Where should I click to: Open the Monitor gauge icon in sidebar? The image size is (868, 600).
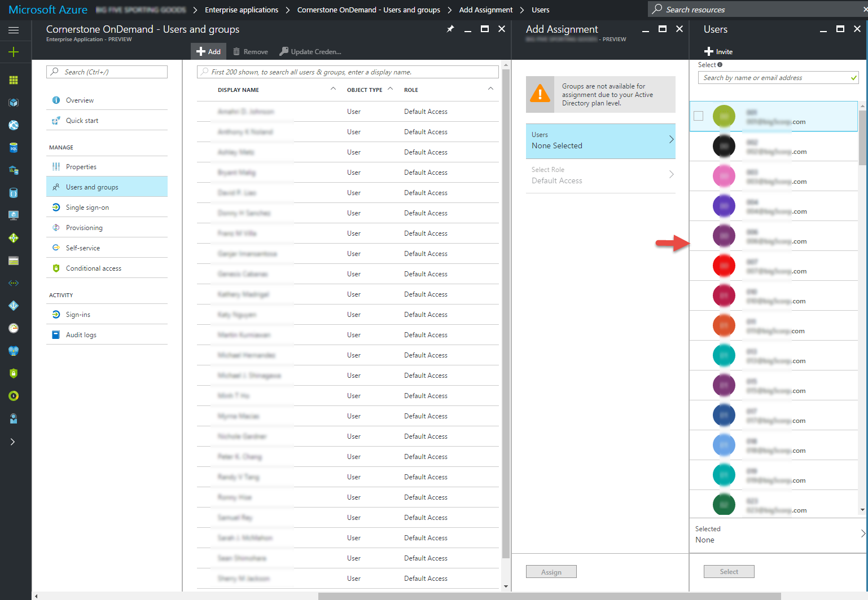point(14,328)
